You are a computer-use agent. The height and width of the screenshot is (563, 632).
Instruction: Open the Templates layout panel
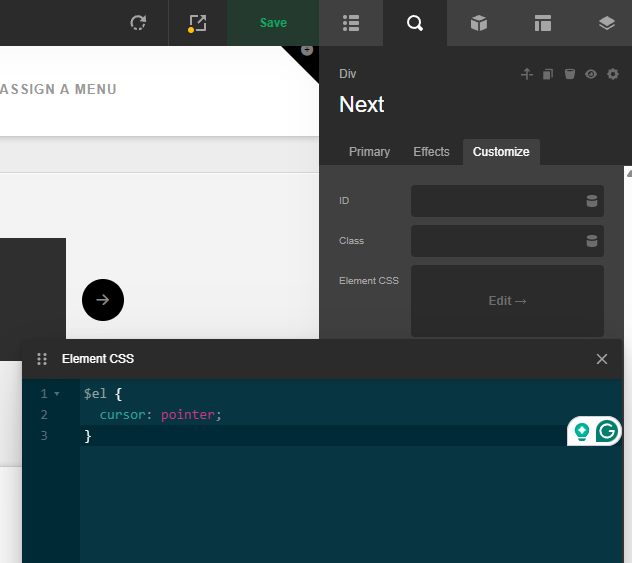tap(543, 23)
